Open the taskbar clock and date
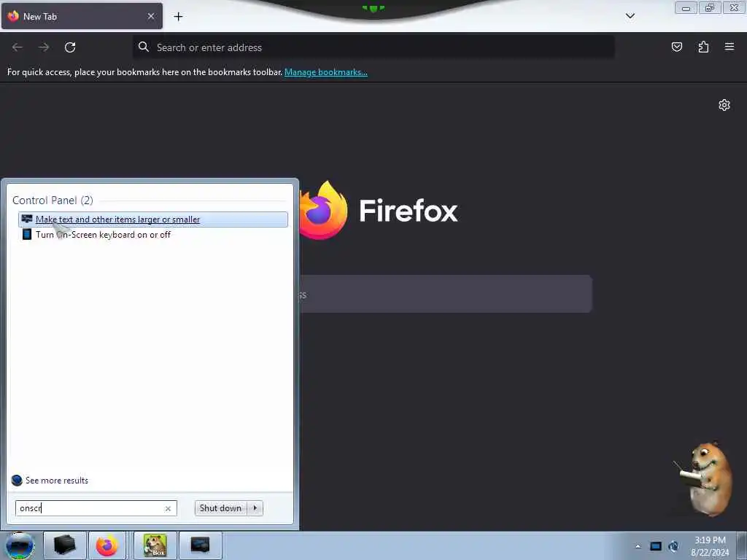Screen dimensions: 747x560 pyautogui.click(x=710, y=546)
